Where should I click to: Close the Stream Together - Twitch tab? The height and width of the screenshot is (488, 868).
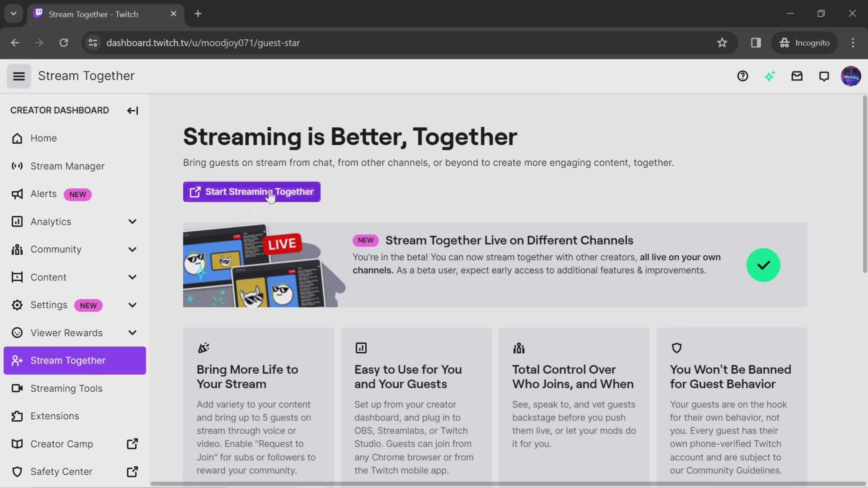[174, 14]
